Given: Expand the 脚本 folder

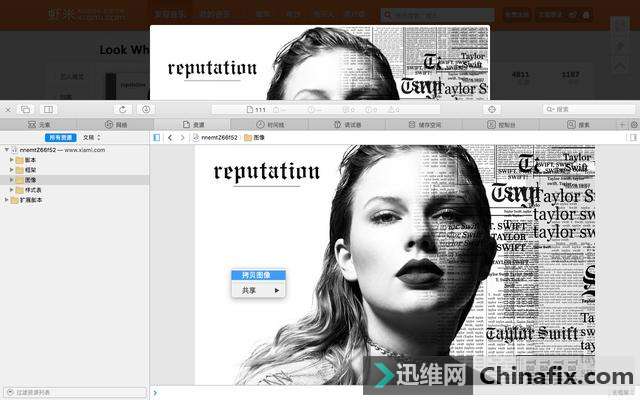Looking at the screenshot, I should click(x=11, y=160).
